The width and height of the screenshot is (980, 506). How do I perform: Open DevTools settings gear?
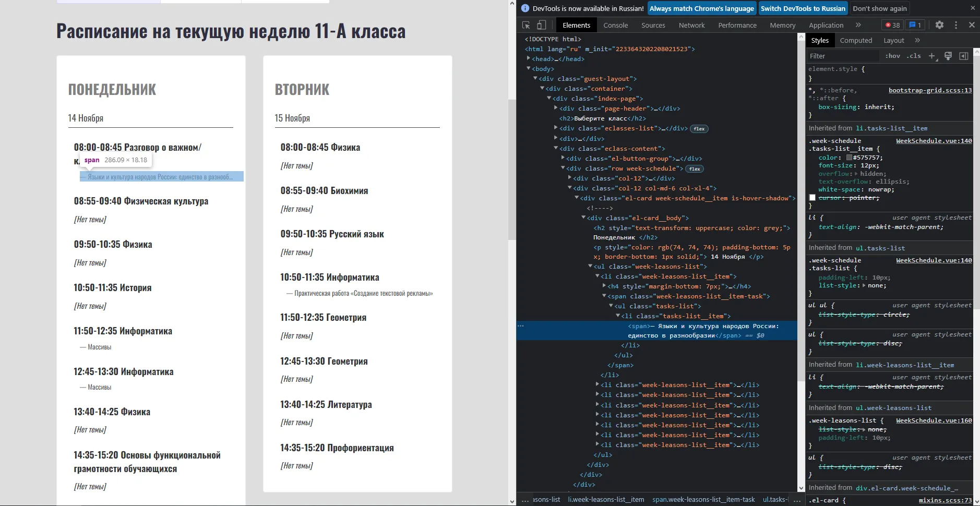pos(939,25)
